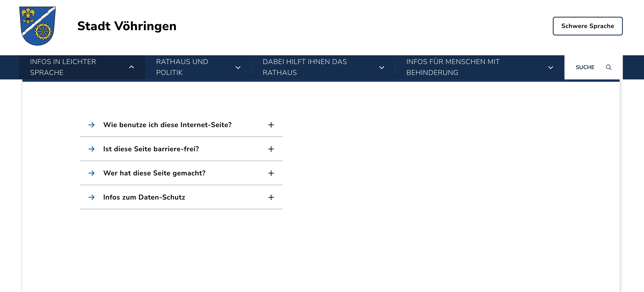Open the "Wer hat diese Seite gemacht?" entry
Screen dimensions: 644x292
click(154, 173)
